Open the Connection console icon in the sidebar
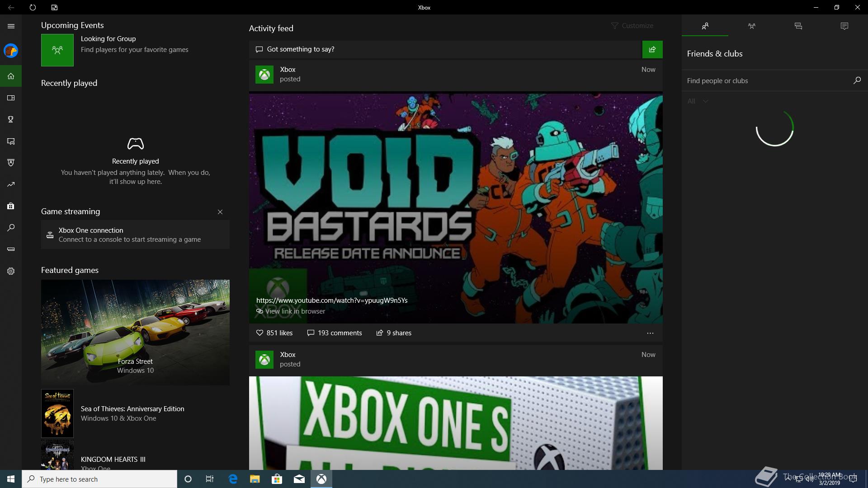 pos(11,249)
